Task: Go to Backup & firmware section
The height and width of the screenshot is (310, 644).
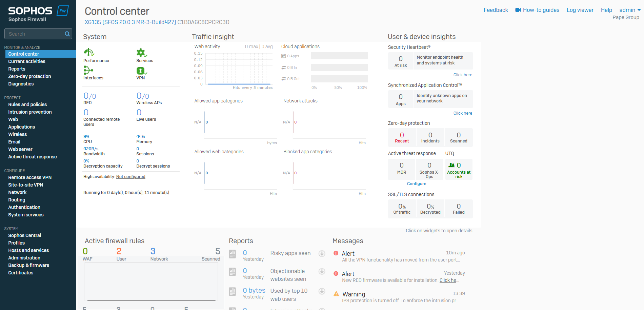Action: click(x=28, y=265)
